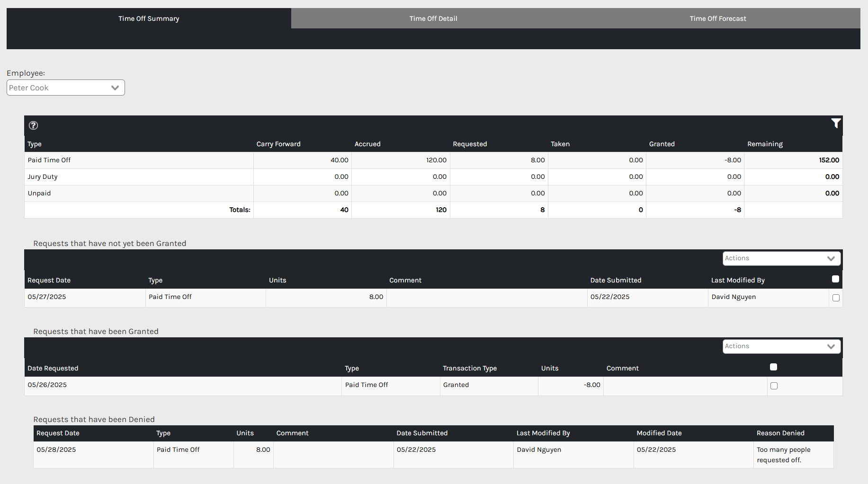
Task: Check select-all box in Granted requests header
Action: [773, 367]
